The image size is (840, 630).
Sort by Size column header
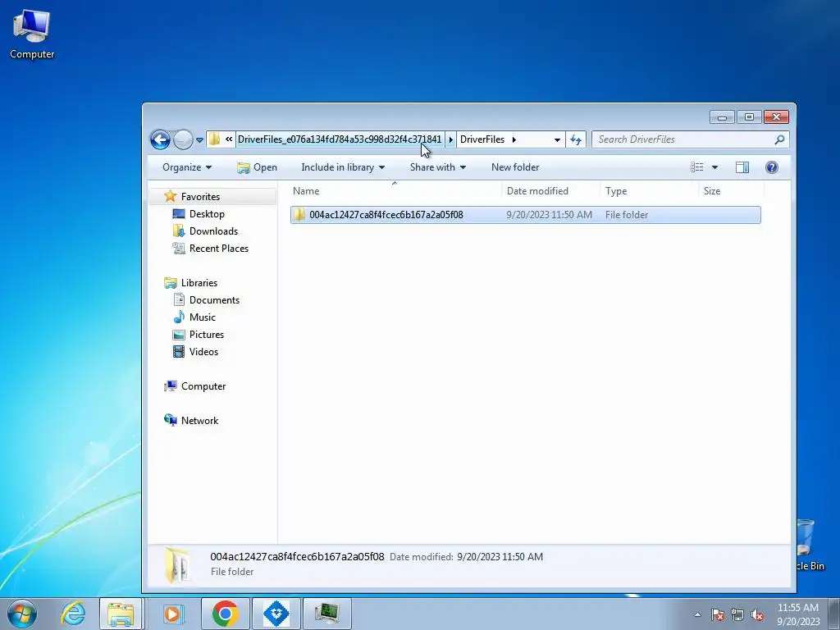[x=731, y=190]
